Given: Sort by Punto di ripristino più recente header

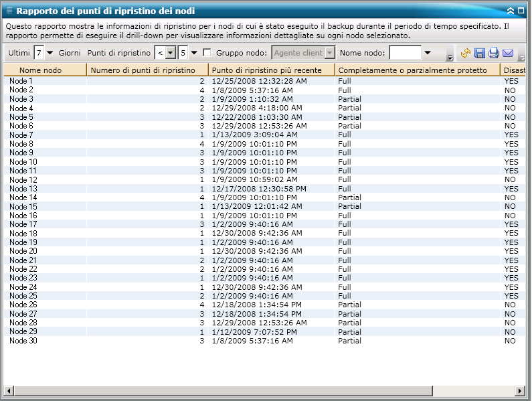Looking at the screenshot, I should click(x=272, y=70).
